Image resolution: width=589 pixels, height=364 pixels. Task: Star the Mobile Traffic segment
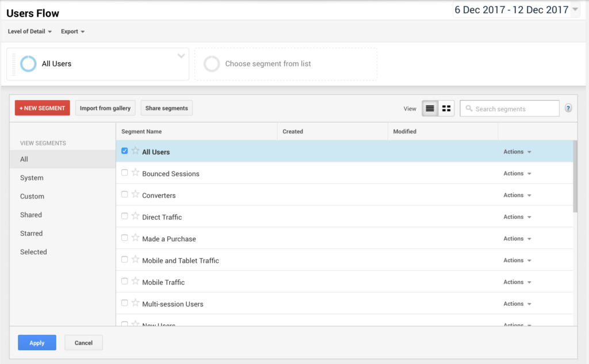(x=135, y=282)
